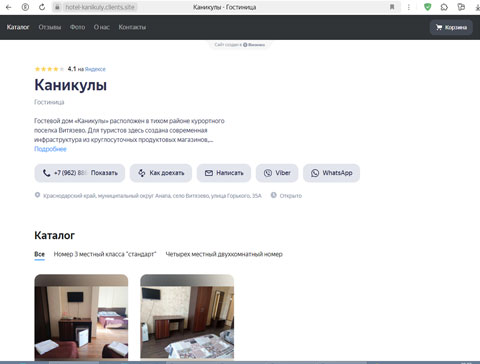480x364 pixels.
Task: Expand the description with Подробнее
Action: click(x=50, y=149)
